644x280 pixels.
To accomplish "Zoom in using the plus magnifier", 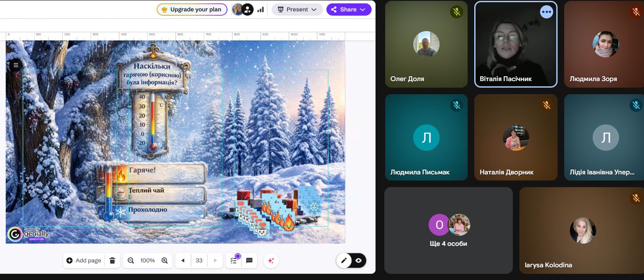I will [165, 260].
